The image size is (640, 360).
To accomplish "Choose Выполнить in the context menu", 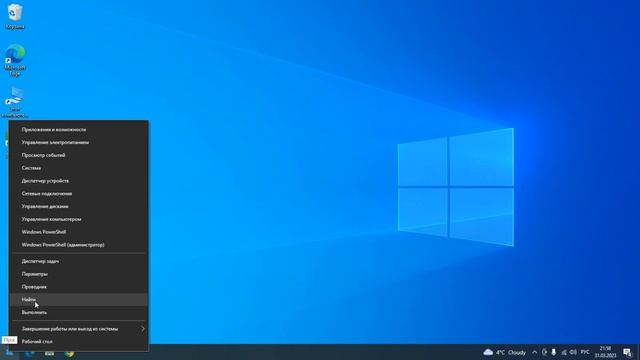I will [x=78, y=312].
